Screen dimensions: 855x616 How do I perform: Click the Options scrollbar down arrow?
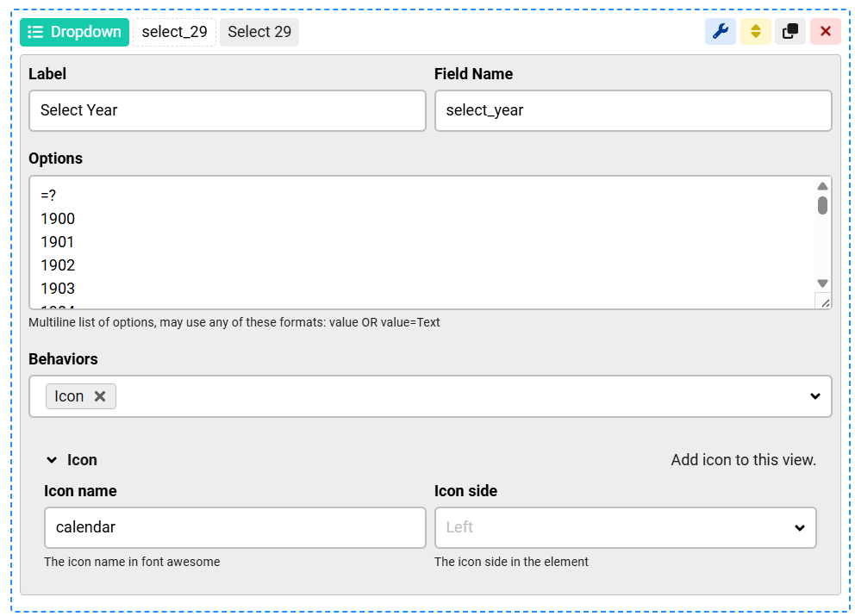pos(822,283)
